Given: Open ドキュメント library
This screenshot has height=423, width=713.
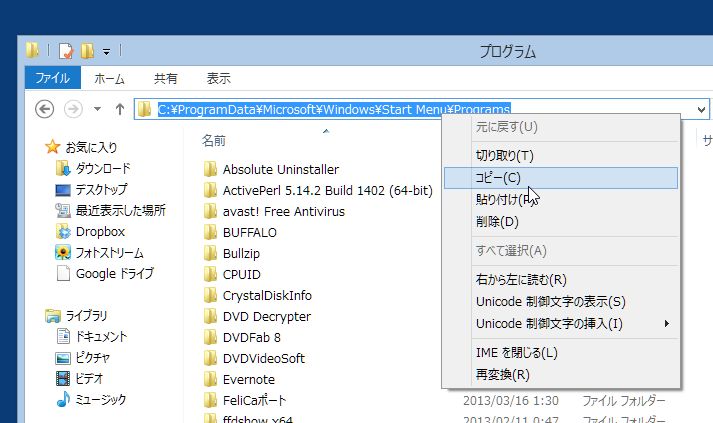Looking at the screenshot, I should (x=101, y=337).
